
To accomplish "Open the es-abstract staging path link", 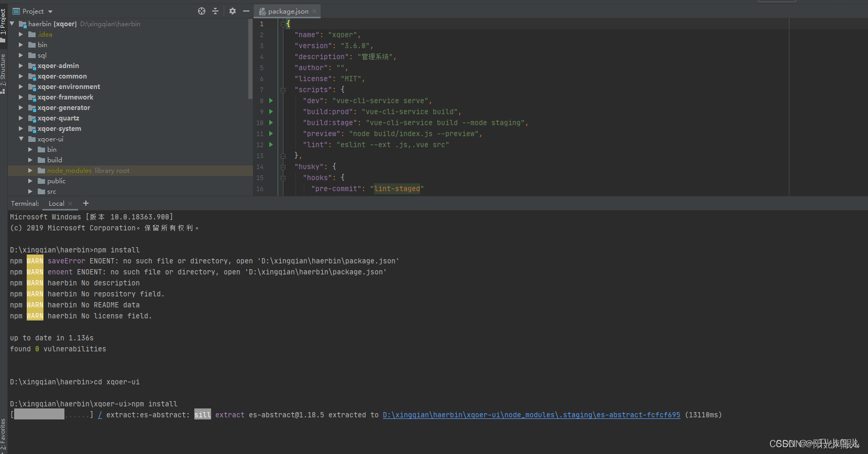I will click(x=531, y=415).
